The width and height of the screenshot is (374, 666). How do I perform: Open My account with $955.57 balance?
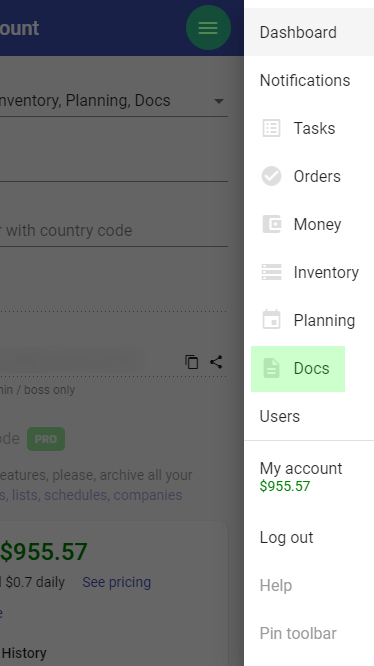(309, 477)
